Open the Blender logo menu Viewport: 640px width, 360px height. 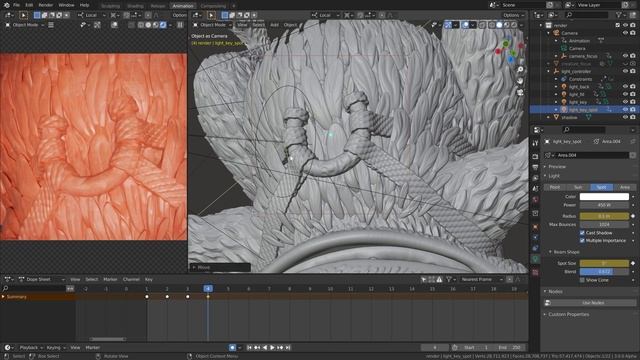coord(6,5)
